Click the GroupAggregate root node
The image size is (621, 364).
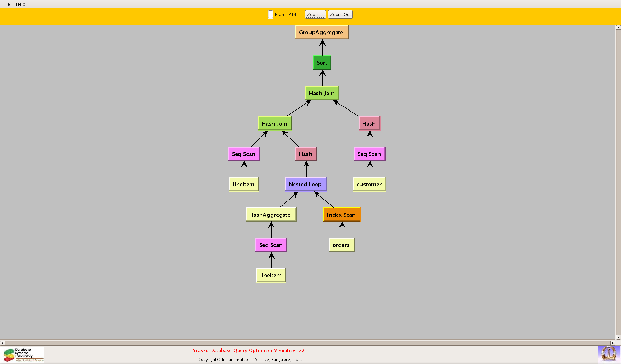click(x=321, y=32)
